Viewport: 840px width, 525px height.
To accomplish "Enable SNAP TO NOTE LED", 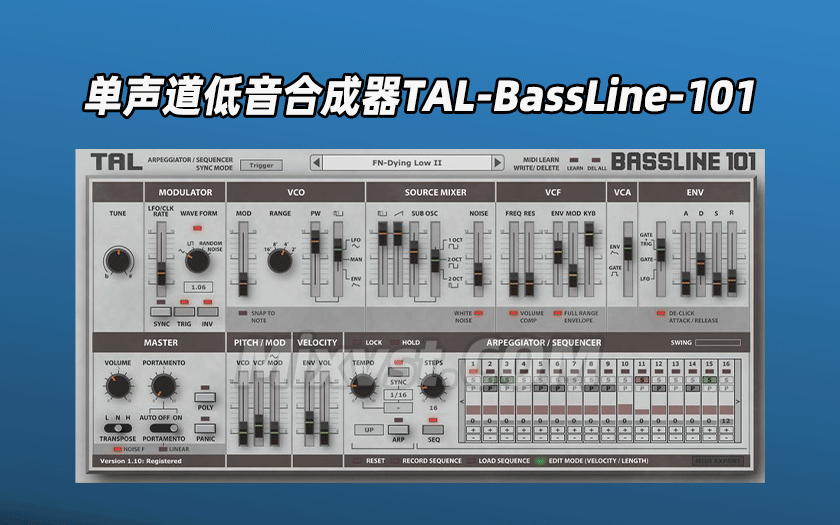I will 243,313.
